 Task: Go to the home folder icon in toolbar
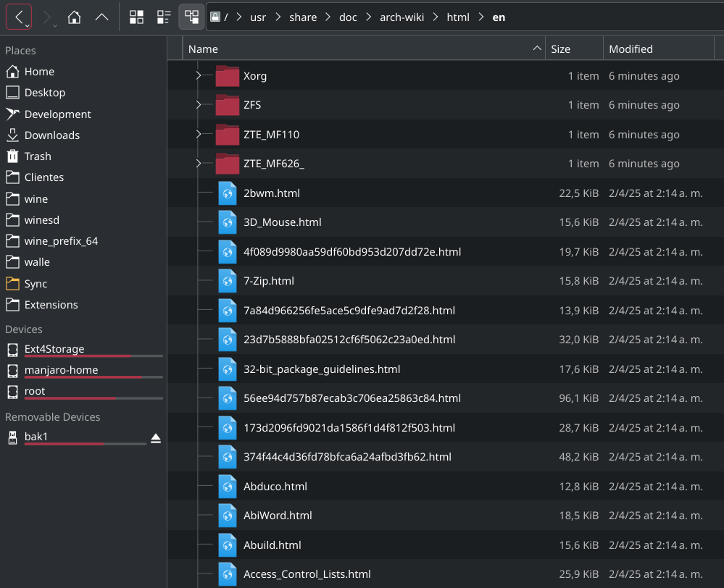pyautogui.click(x=74, y=17)
